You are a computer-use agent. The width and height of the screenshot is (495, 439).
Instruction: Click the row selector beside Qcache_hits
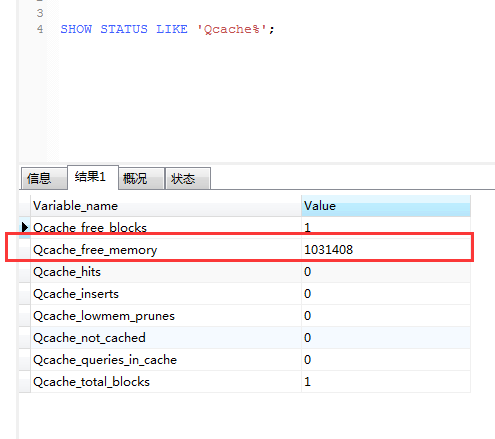[25, 272]
